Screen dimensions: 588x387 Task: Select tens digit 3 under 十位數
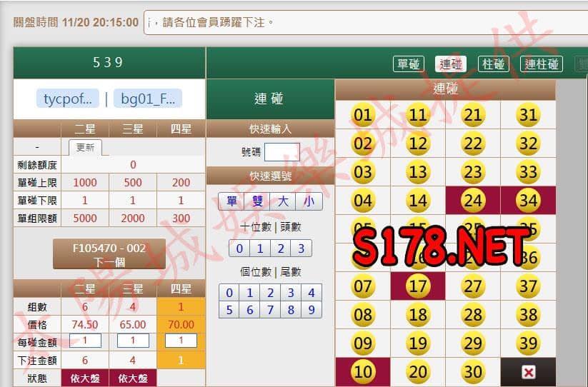point(301,248)
